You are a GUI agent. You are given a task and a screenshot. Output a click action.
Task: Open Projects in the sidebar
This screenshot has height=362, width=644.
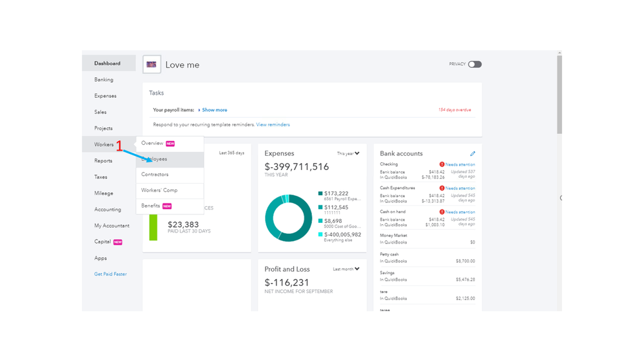point(104,128)
